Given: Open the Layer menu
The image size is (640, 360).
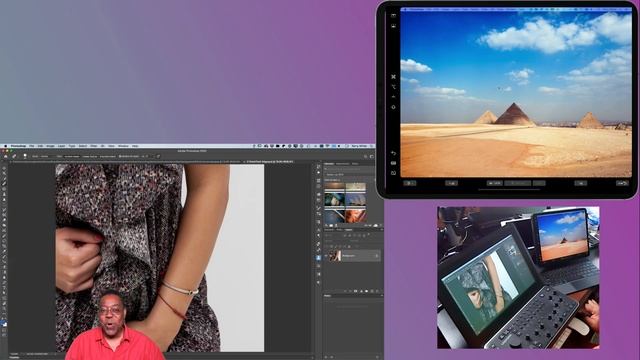Looking at the screenshot, I should tap(61, 146).
